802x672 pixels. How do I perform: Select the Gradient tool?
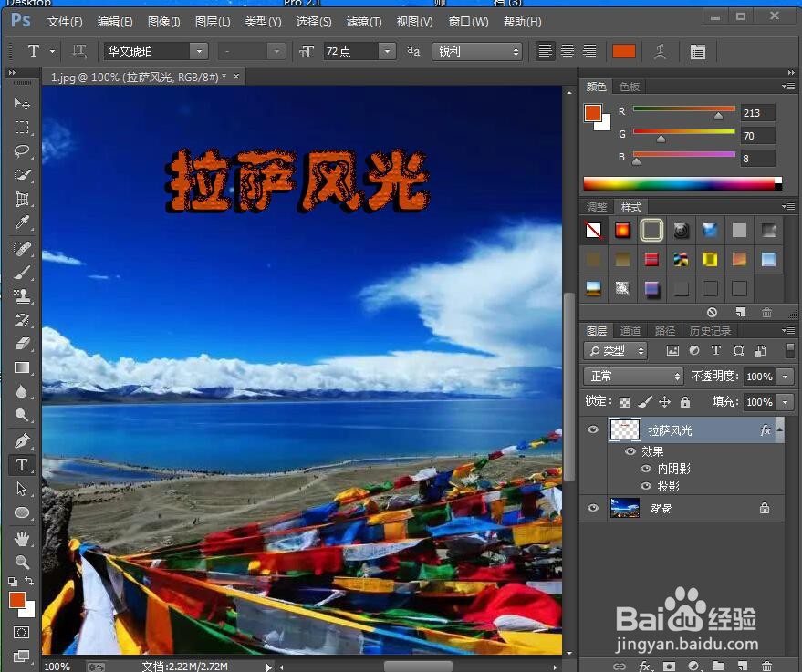tap(21, 367)
